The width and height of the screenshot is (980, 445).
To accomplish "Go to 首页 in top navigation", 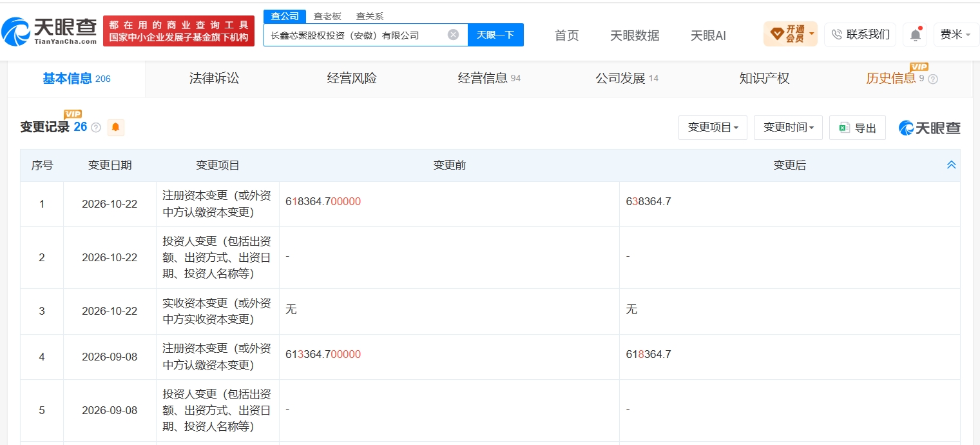I will [x=567, y=35].
